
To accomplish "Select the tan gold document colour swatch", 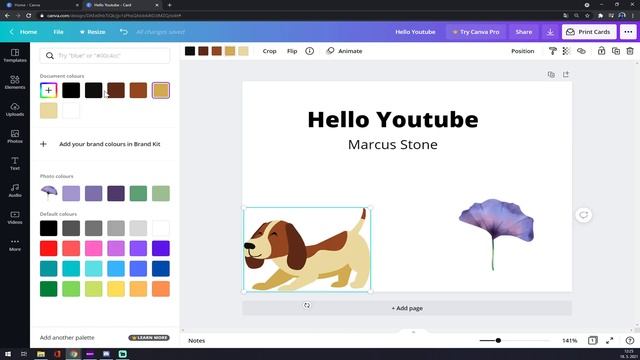I will point(161,90).
